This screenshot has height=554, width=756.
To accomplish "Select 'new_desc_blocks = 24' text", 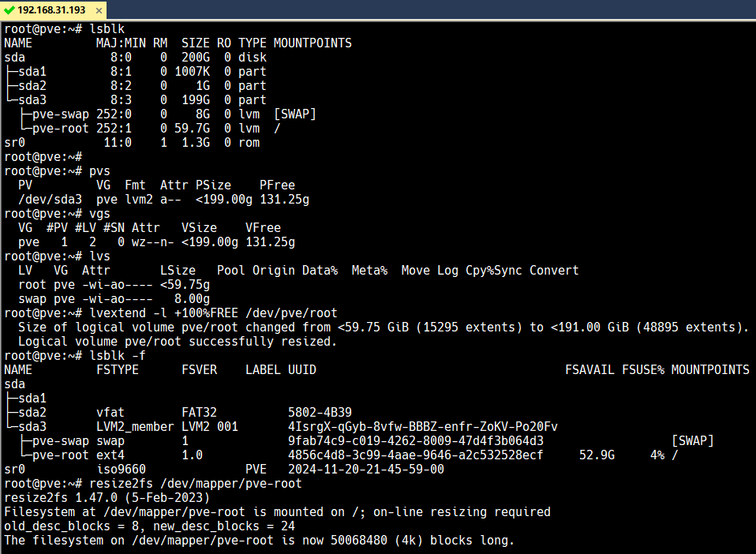I will click(x=223, y=526).
